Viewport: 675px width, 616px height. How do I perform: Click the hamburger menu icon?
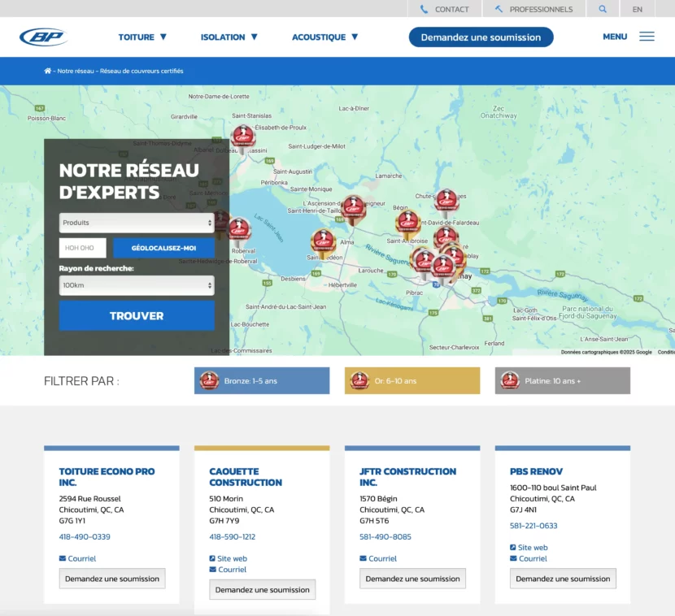(x=647, y=37)
